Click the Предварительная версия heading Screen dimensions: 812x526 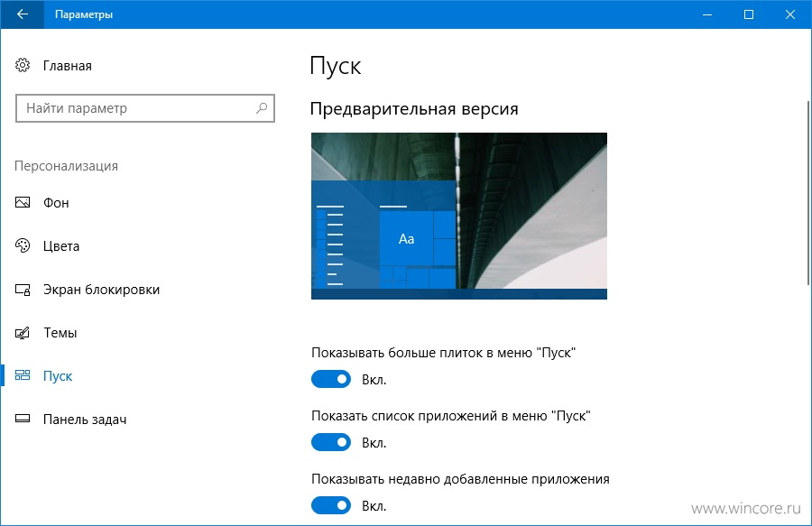click(x=414, y=109)
